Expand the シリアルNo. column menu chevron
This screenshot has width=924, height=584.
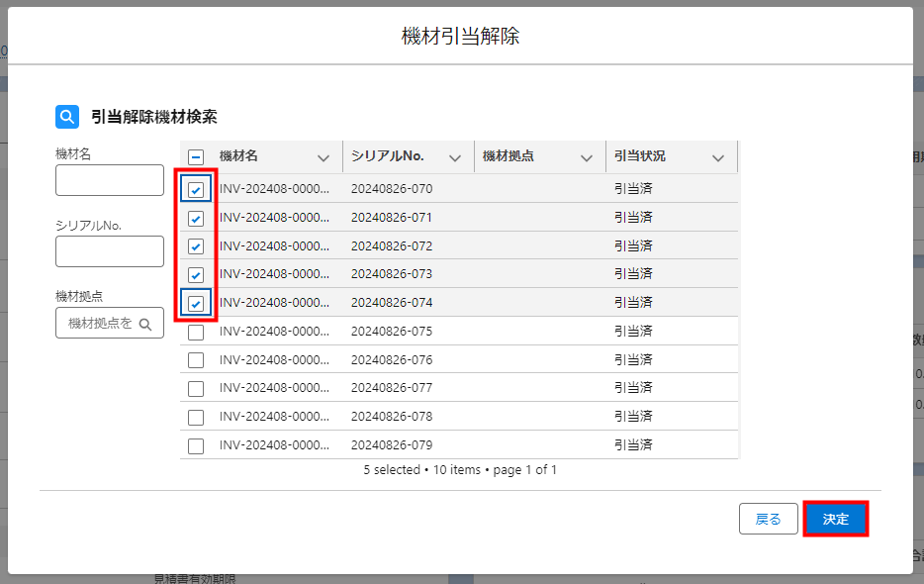click(x=455, y=157)
